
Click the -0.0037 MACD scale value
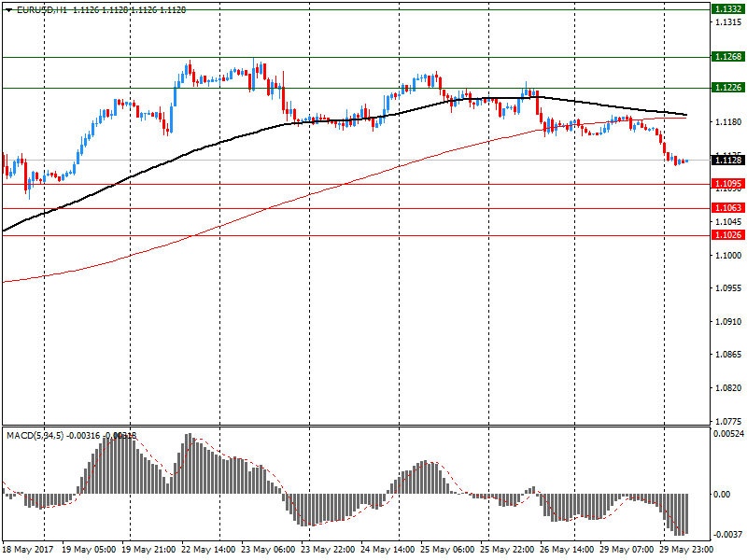[728, 534]
